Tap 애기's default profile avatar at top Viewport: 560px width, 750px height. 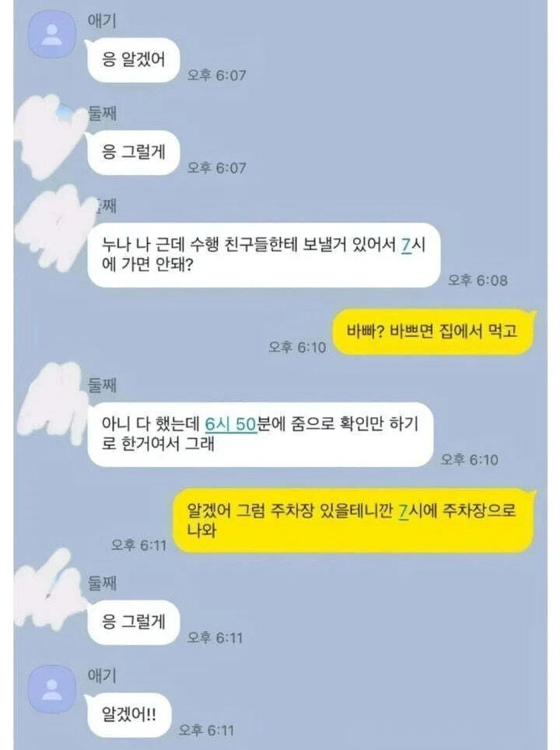coord(51,34)
